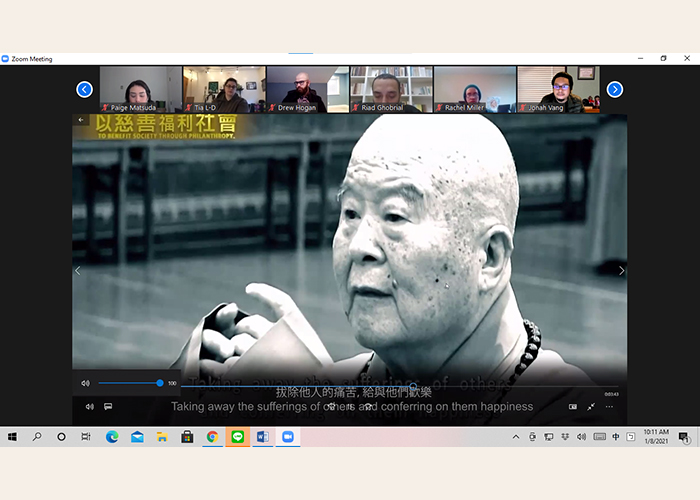Select Tia L-D's video thumbnail

click(224, 89)
